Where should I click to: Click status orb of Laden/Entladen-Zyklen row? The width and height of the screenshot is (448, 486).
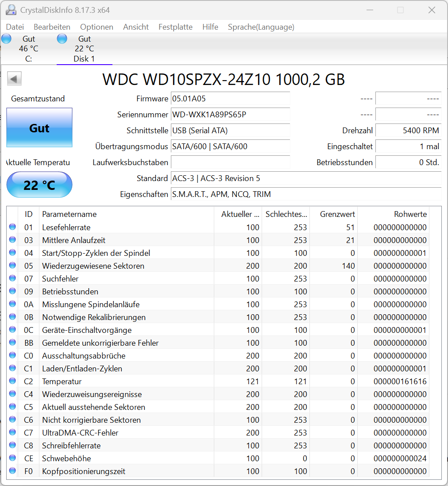click(12, 368)
